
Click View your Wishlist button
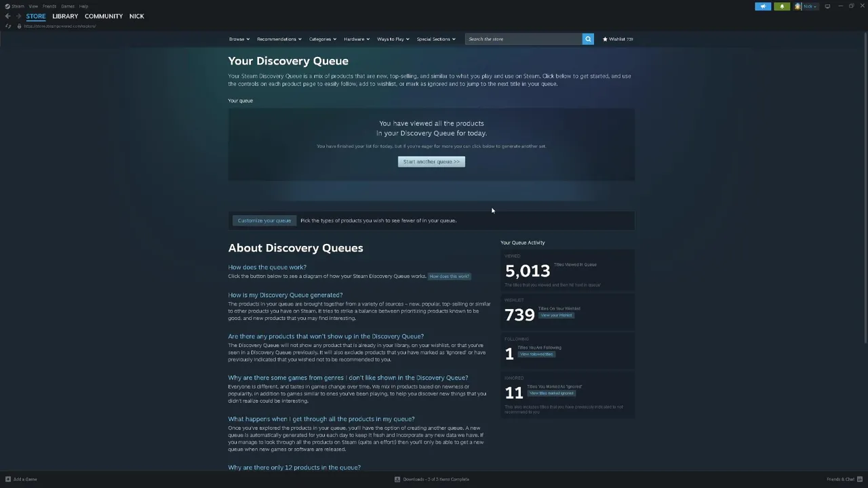coord(557,315)
